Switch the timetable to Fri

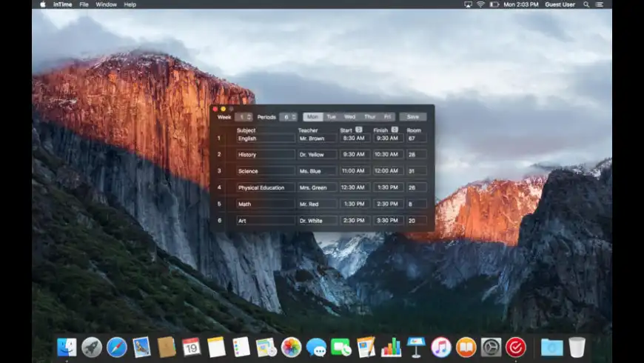pos(387,116)
